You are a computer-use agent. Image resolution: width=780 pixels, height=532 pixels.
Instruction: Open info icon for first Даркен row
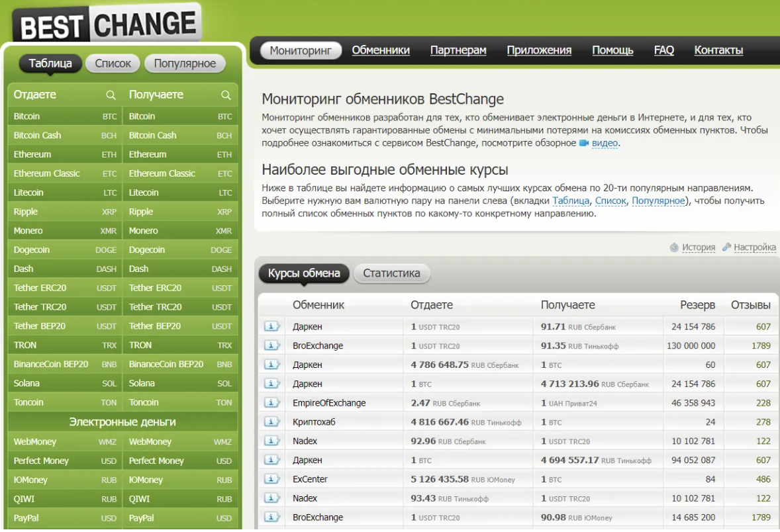271,326
